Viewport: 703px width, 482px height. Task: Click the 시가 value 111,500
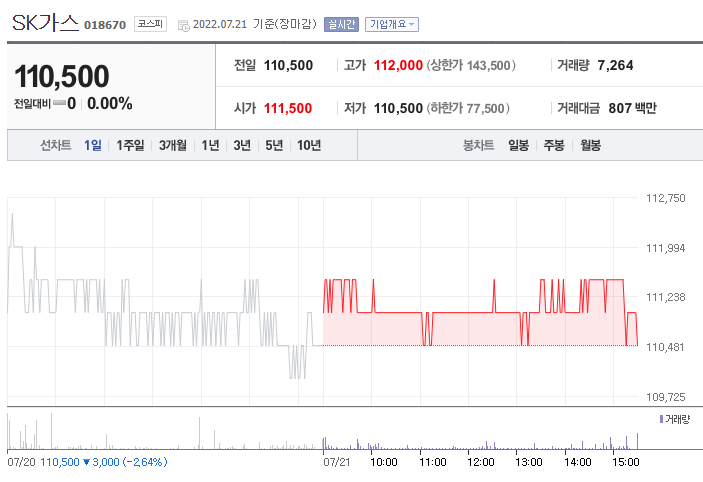[x=288, y=109]
